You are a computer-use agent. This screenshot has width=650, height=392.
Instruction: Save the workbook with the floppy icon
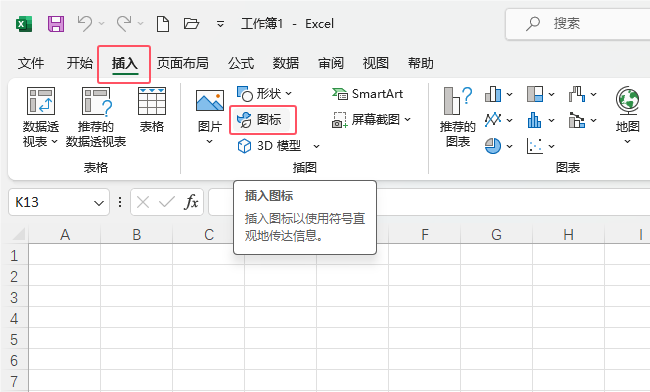tap(56, 24)
